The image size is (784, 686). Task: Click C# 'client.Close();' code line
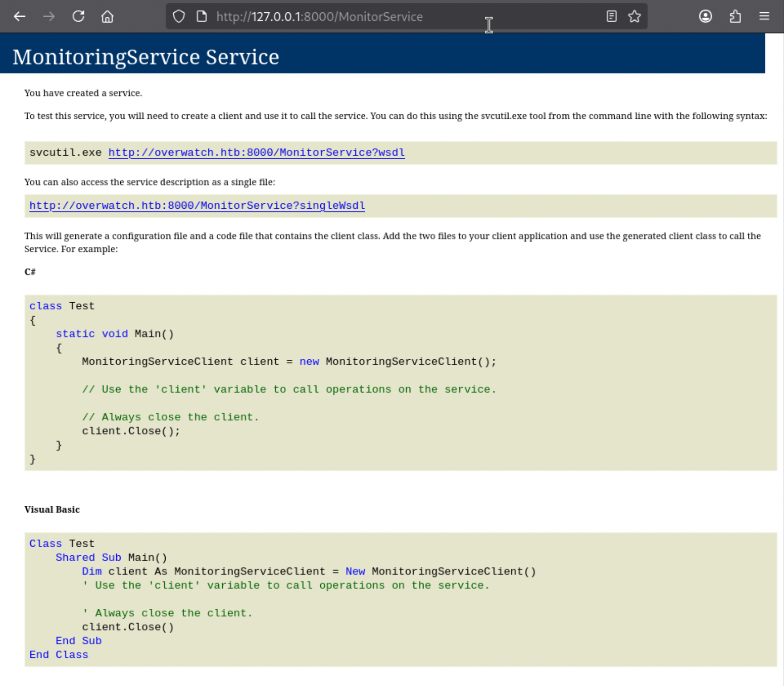coord(131,431)
